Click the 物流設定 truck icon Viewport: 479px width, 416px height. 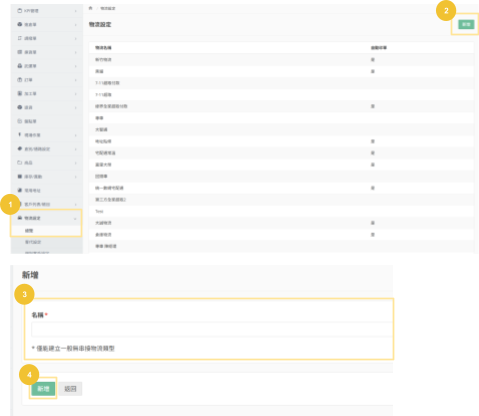[x=20, y=218]
